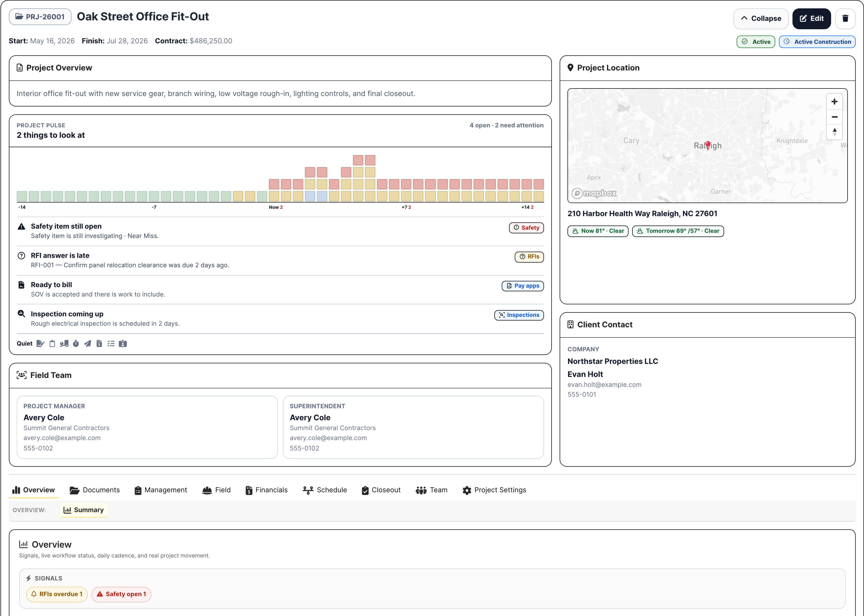The image size is (864, 616).
Task: Open the stopwatch icon in Quiet row
Action: click(76, 344)
